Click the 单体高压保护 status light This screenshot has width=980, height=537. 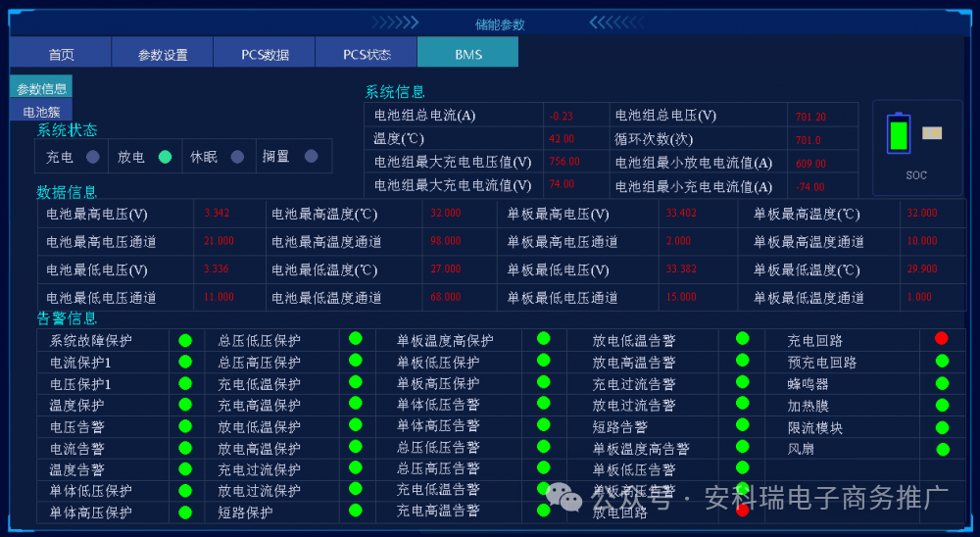185,513
